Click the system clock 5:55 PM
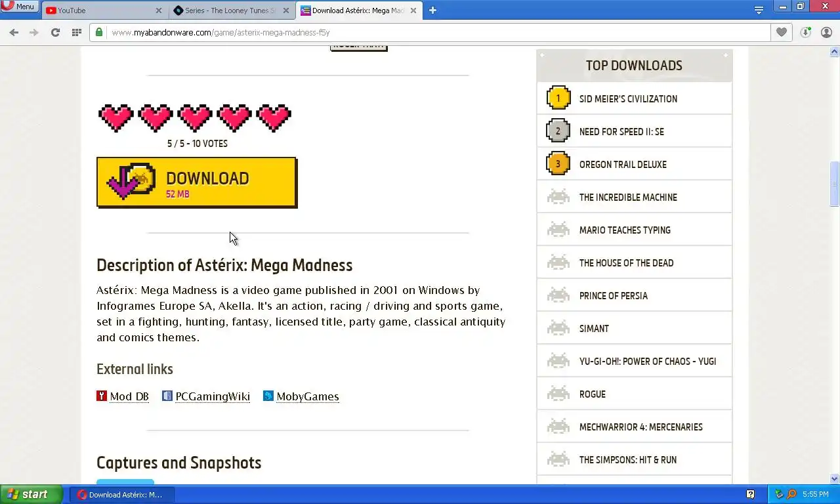The width and height of the screenshot is (840, 504). [816, 495]
